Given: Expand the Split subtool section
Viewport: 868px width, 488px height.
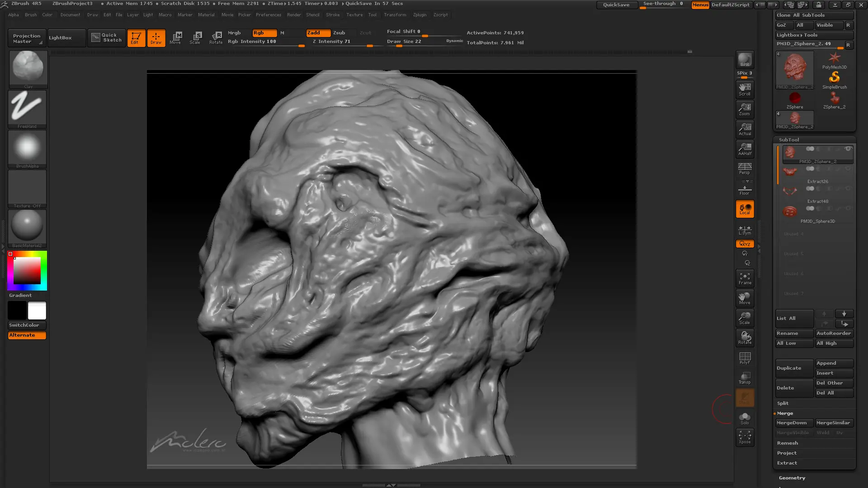Looking at the screenshot, I should [783, 403].
